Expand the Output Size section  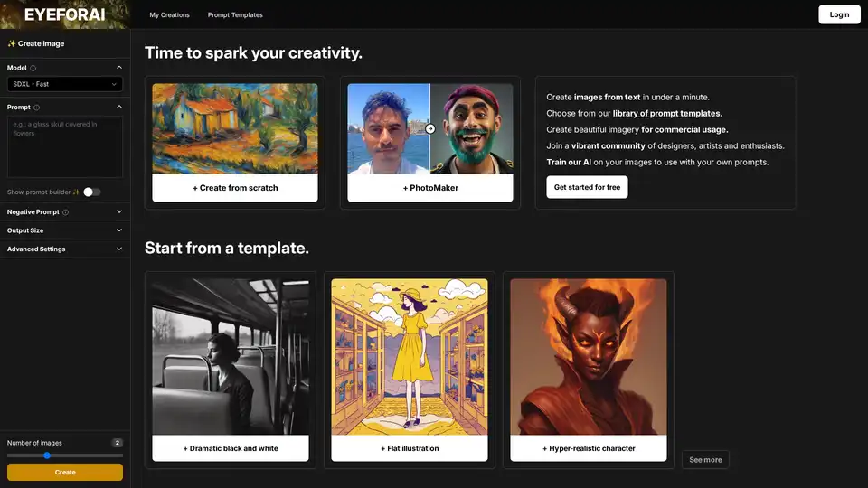click(x=119, y=230)
